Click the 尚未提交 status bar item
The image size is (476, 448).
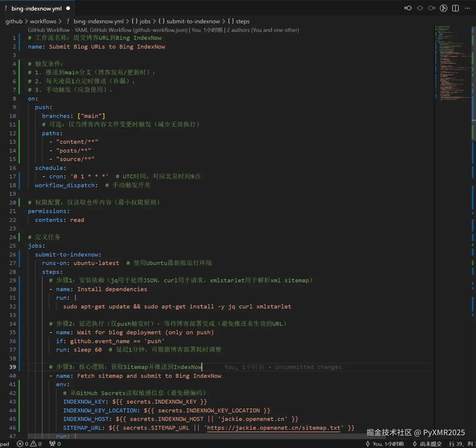pos(427,444)
